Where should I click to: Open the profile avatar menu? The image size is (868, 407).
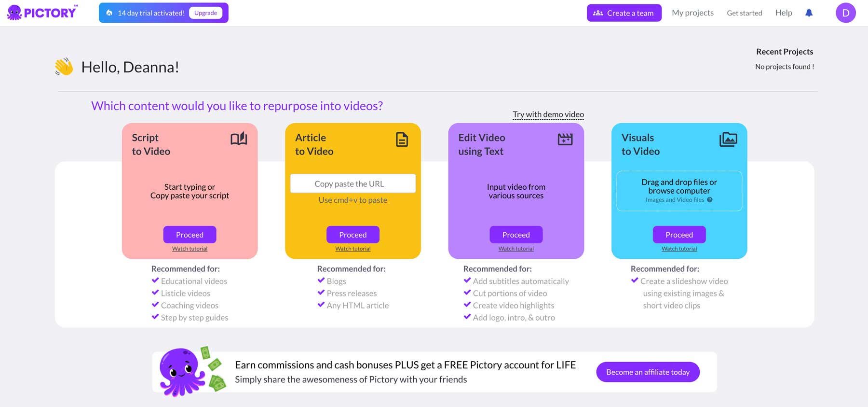[x=845, y=13]
